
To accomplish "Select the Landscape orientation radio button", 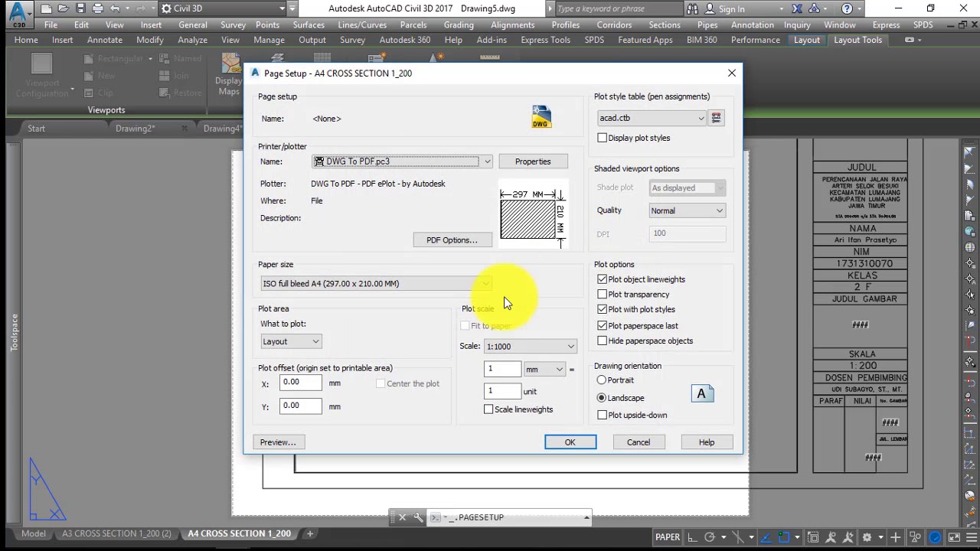I will 601,398.
